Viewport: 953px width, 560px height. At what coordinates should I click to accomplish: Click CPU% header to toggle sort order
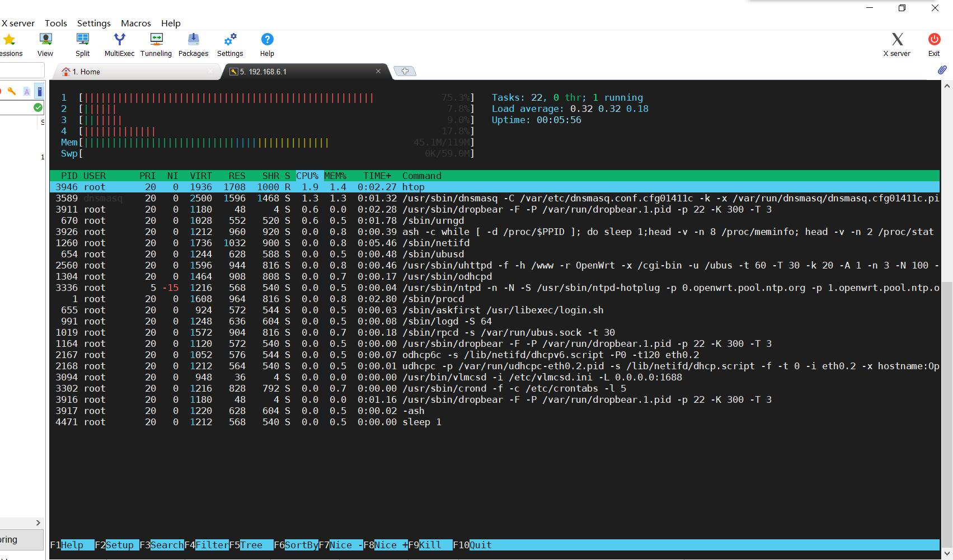(x=307, y=176)
